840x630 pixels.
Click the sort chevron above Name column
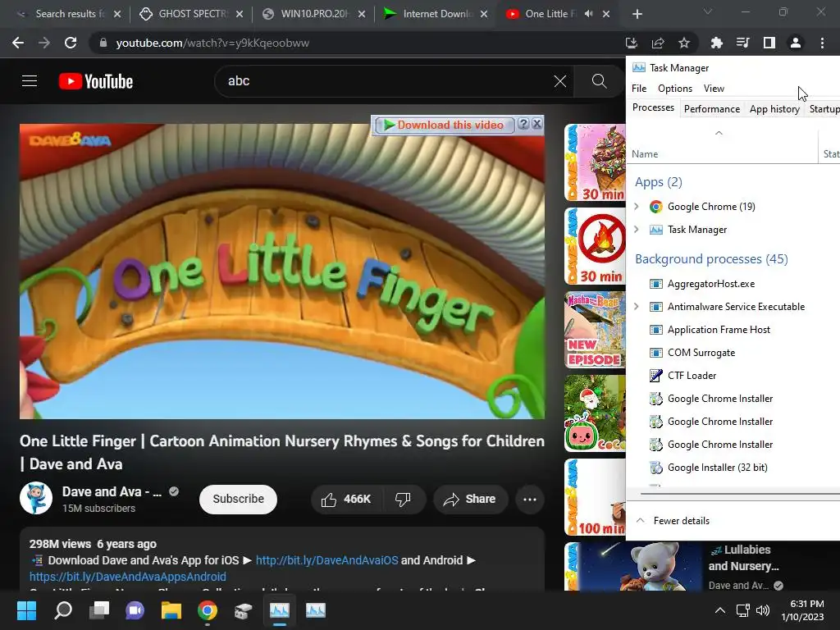pyautogui.click(x=719, y=133)
